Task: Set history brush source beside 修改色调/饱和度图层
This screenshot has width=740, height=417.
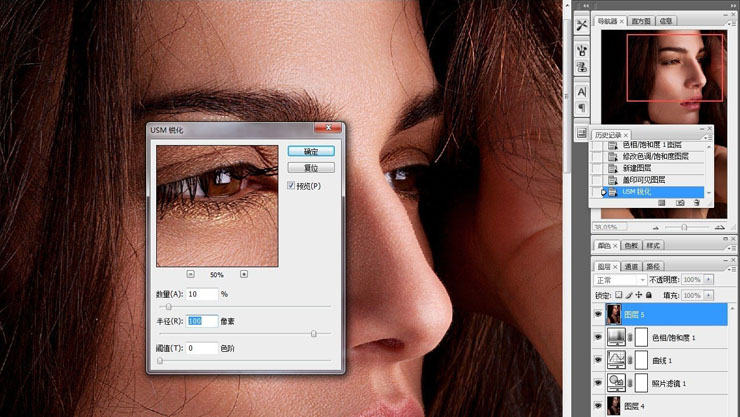Action: coord(597,156)
